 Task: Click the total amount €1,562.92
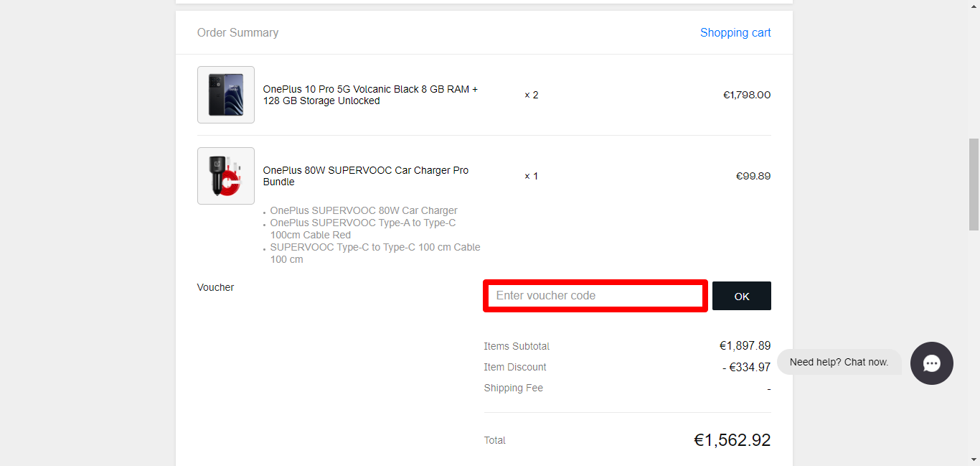click(x=732, y=440)
